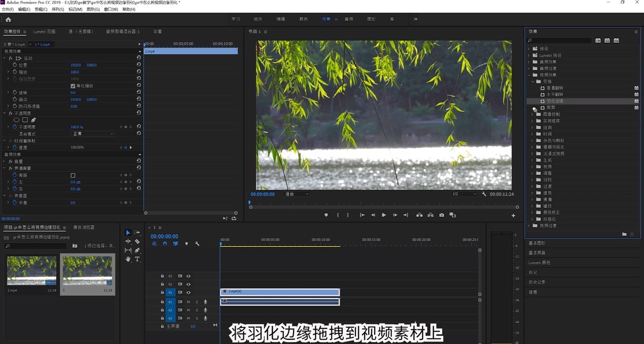The width and height of the screenshot is (644, 344).
Task: Select the Track Select Forward tool
Action: click(x=137, y=233)
